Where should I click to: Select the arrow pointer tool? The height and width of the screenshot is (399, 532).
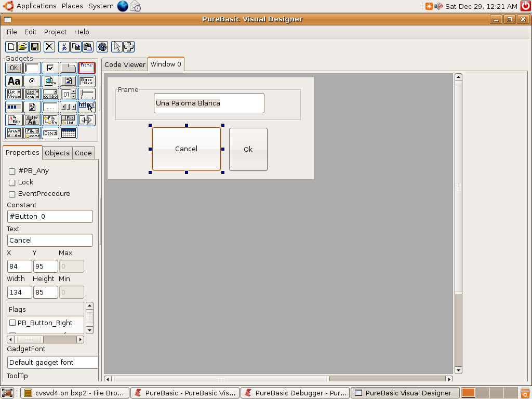[117, 47]
